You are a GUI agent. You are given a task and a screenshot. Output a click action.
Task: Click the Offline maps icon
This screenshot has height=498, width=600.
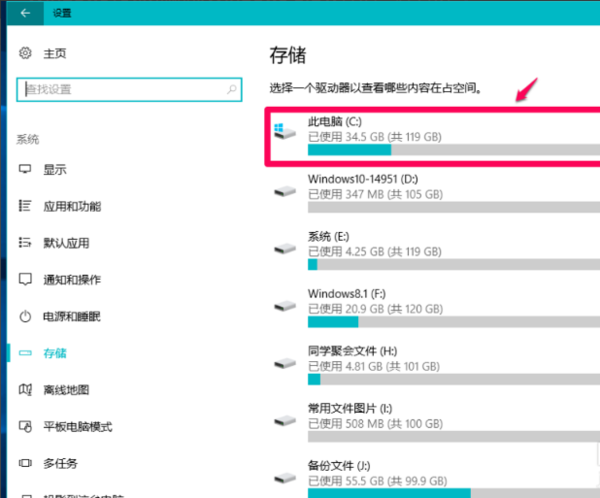pos(25,390)
